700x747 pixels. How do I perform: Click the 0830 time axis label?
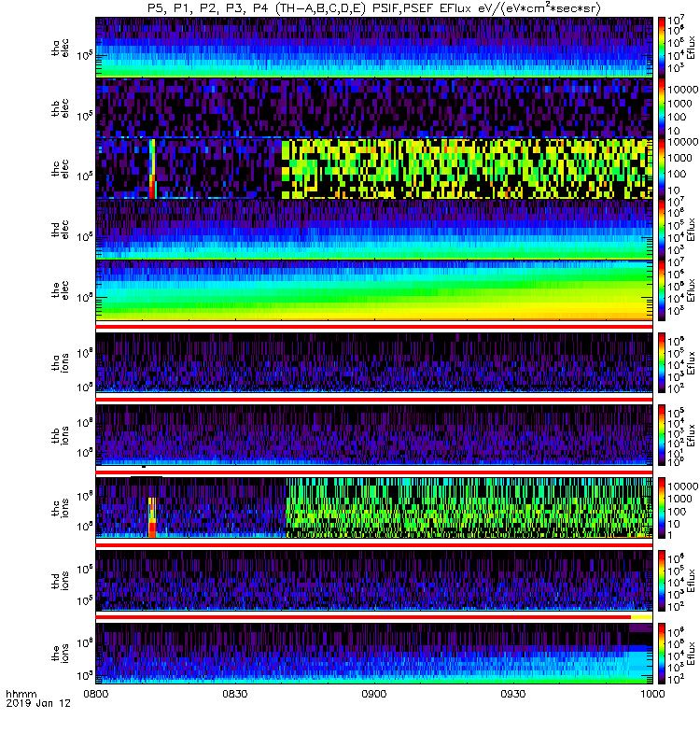pos(235,694)
